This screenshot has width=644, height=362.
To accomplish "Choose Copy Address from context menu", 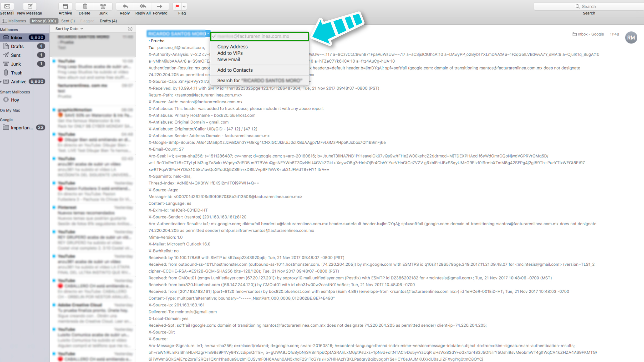I will point(232,47).
